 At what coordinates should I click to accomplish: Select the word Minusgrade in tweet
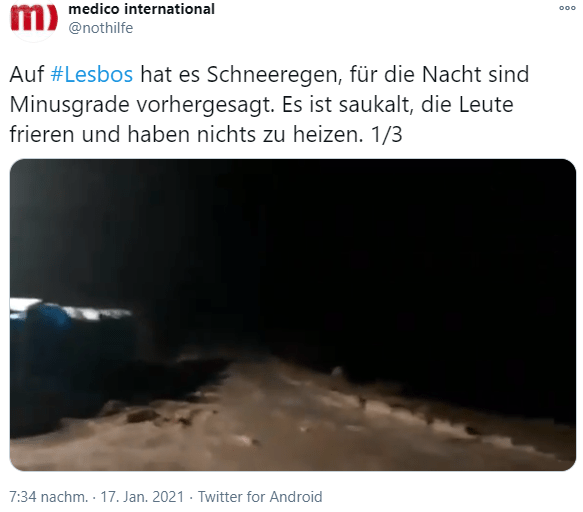coord(70,105)
